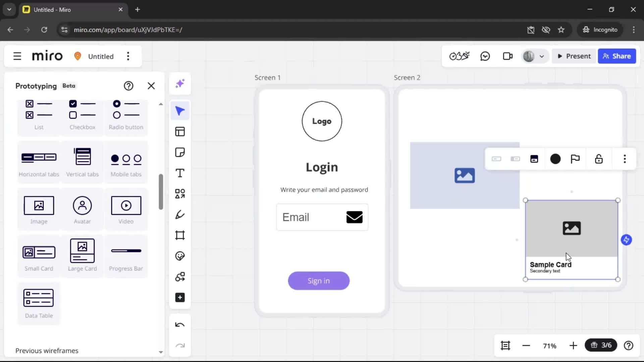Select the blue image placeholder on Screen 2
This screenshot has width=644, height=362.
[465, 175]
